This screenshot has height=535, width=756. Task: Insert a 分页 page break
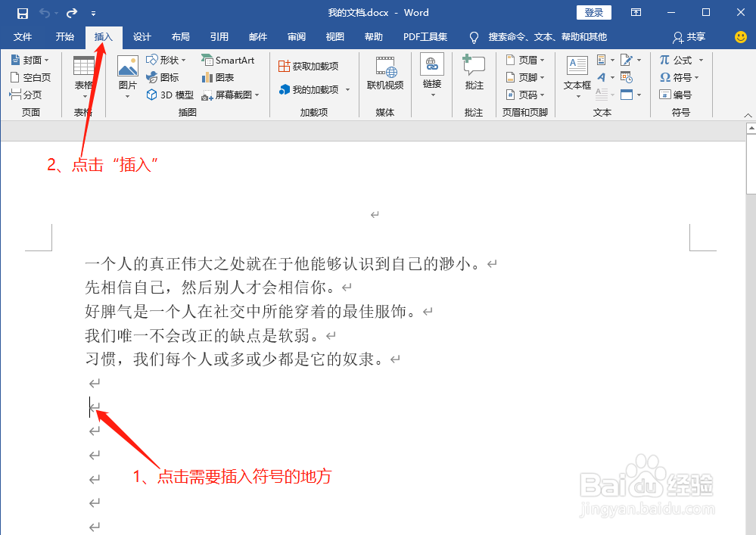(x=26, y=95)
